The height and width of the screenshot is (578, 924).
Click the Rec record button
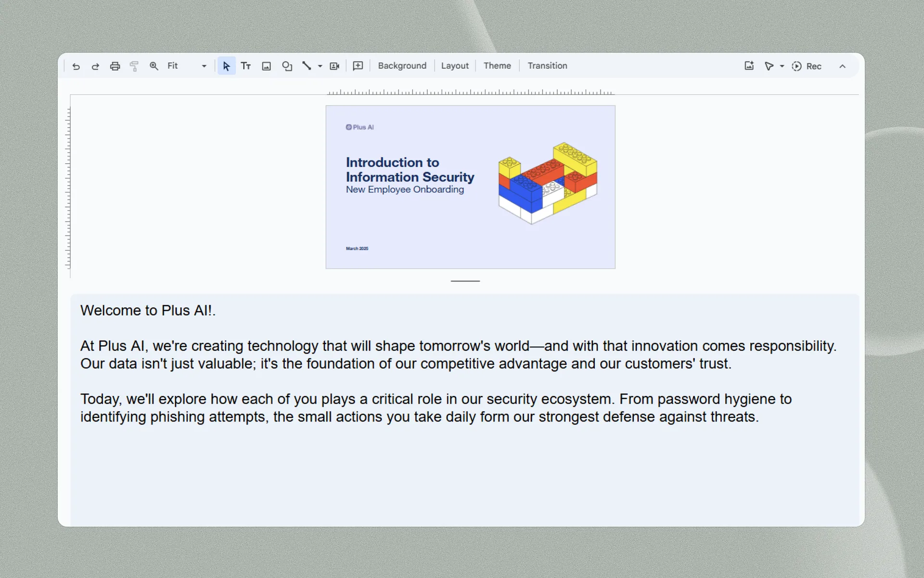tap(807, 66)
